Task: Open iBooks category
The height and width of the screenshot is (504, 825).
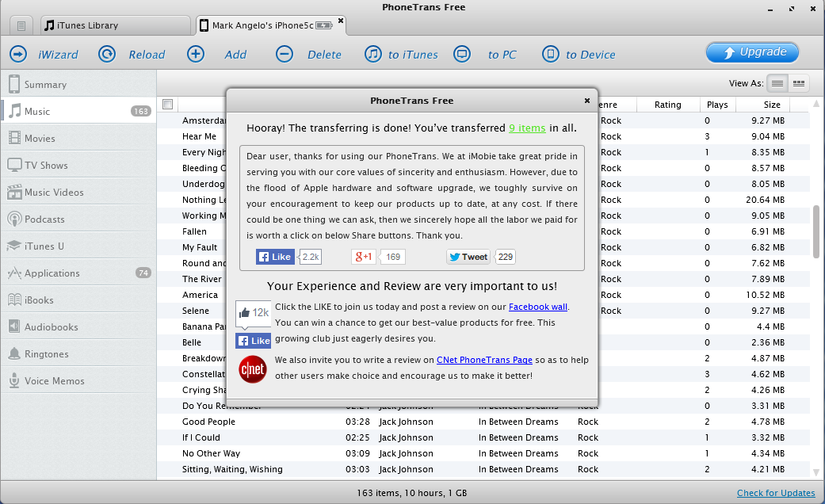Action: click(x=78, y=300)
